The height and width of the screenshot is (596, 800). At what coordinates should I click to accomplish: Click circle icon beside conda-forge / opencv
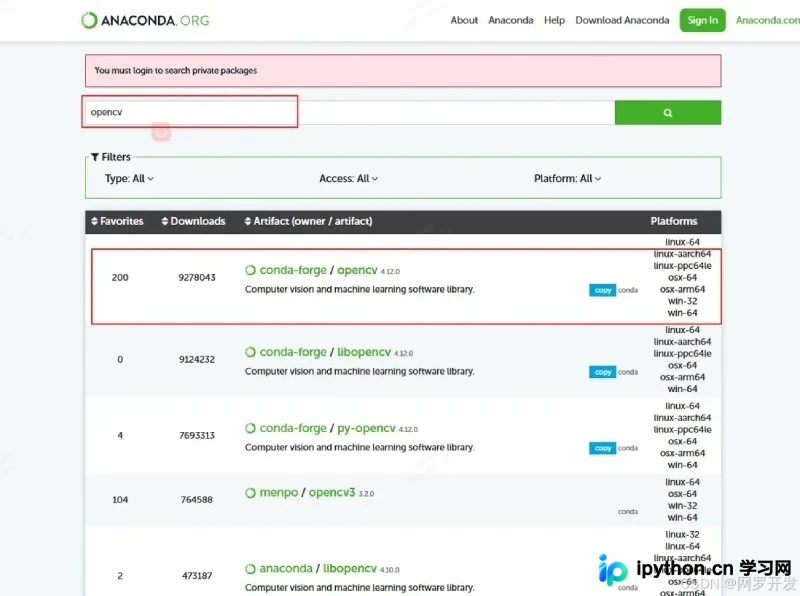pos(250,270)
